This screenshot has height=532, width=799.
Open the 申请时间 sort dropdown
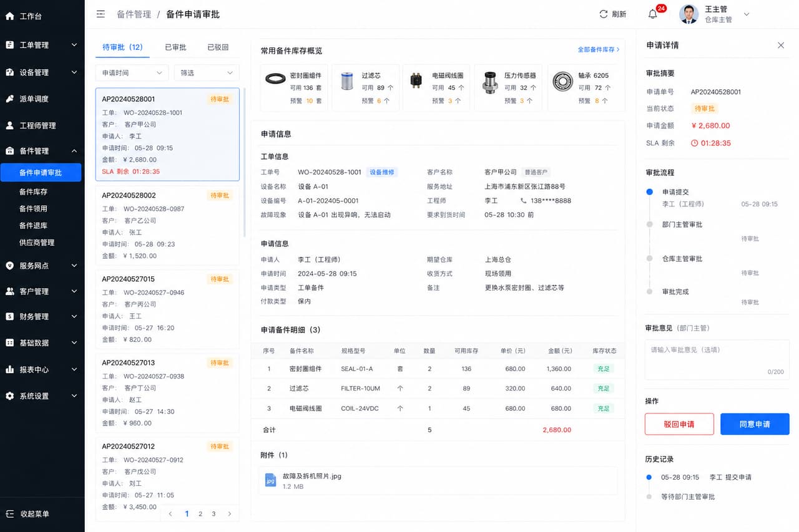132,73
